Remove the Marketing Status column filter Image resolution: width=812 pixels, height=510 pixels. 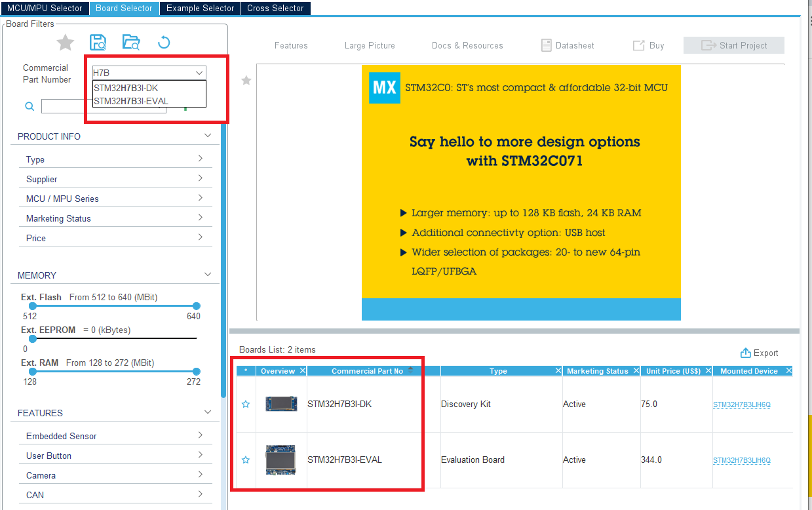point(635,370)
